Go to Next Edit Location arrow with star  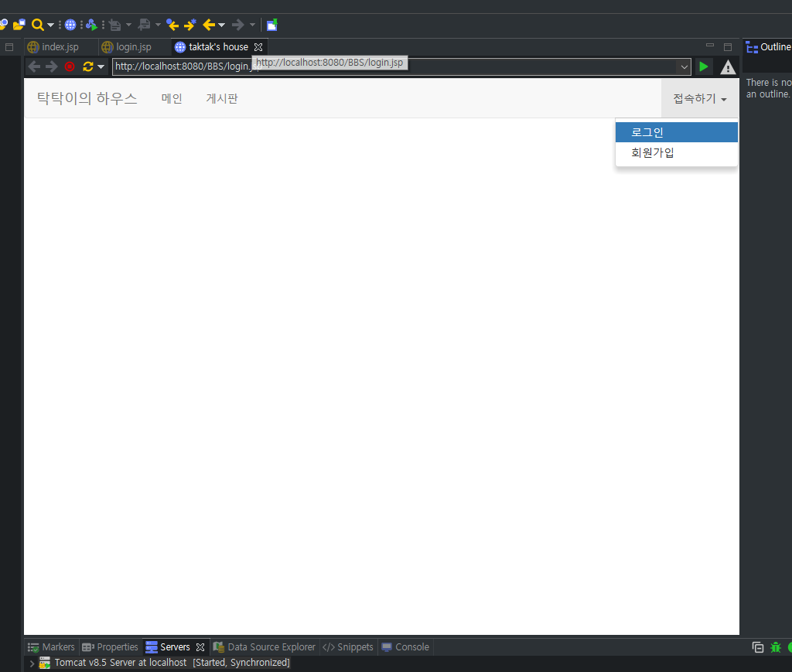190,24
